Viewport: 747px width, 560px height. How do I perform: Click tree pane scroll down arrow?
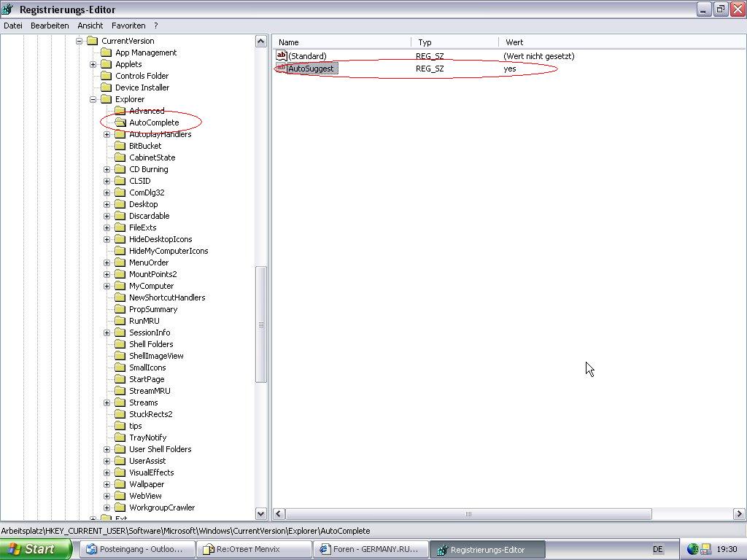260,514
